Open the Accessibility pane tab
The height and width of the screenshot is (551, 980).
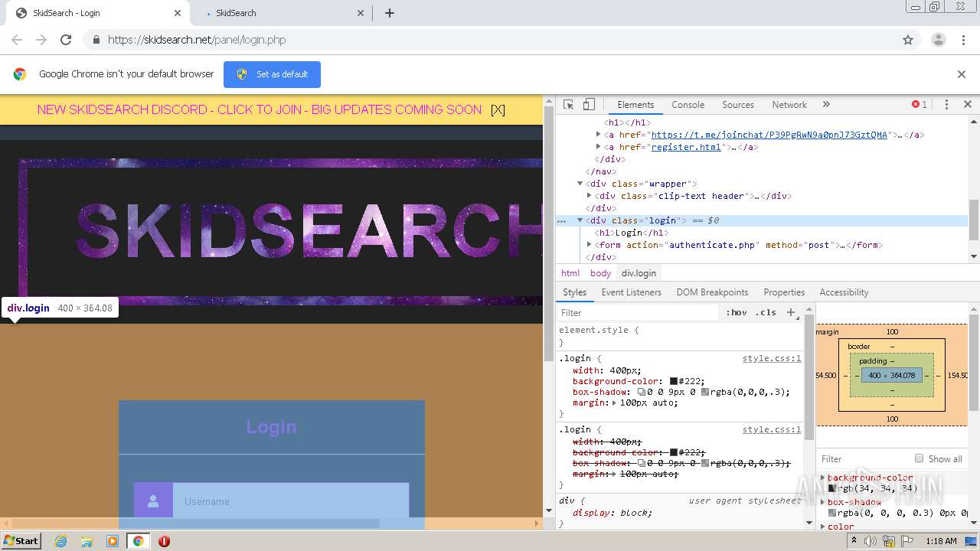click(844, 292)
